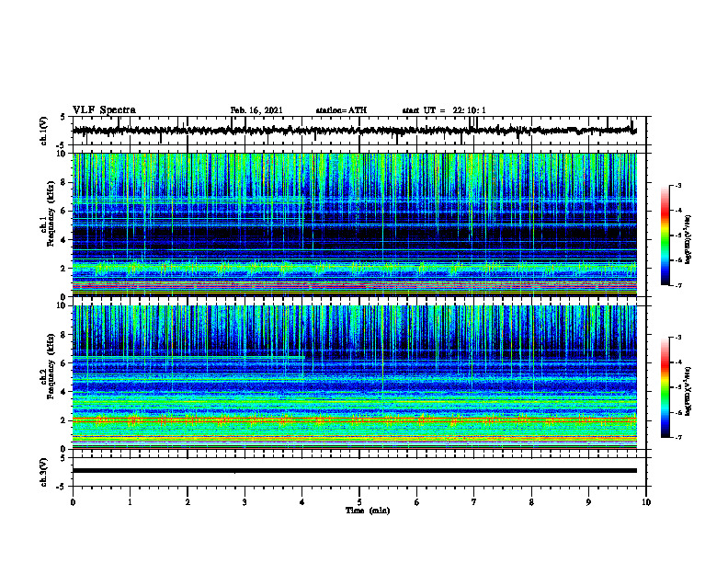The height and width of the screenshot is (563, 728).
Task: Click the ch.2 color bar log(PSD) units label
Action: pos(688,391)
